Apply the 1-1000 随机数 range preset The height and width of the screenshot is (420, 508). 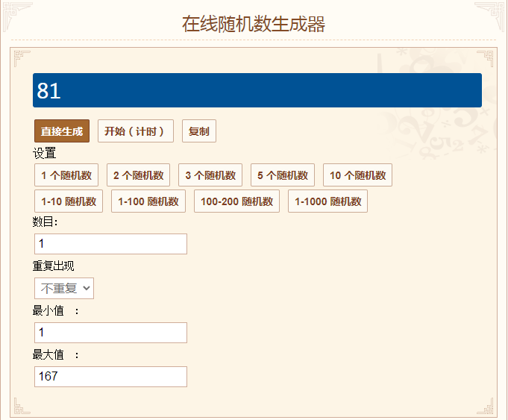pyautogui.click(x=328, y=201)
